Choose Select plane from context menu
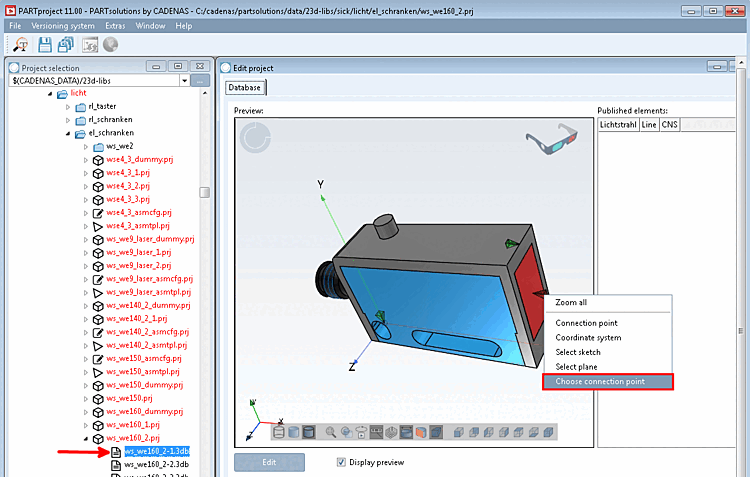 (x=576, y=367)
